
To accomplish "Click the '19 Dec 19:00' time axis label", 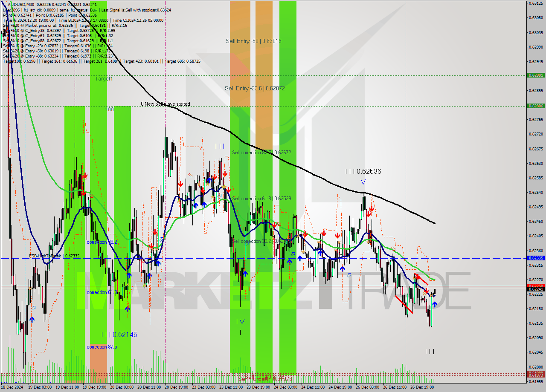I will click(x=95, y=387).
